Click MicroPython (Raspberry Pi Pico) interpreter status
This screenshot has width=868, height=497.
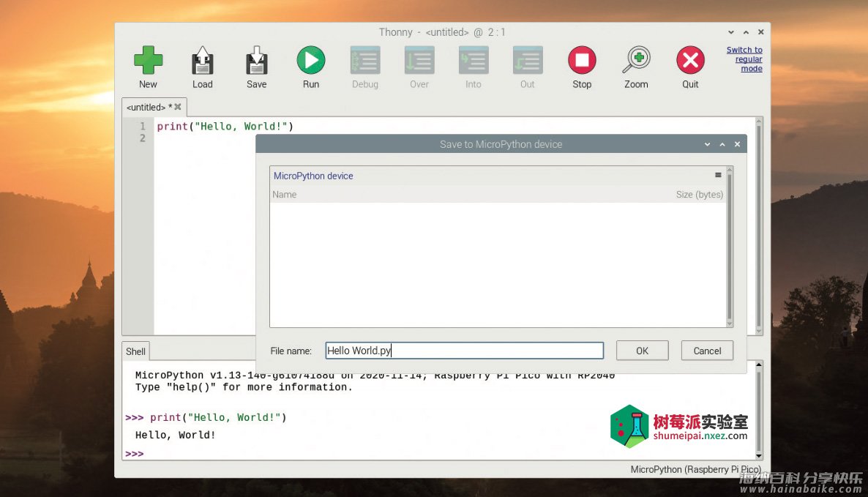(695, 469)
